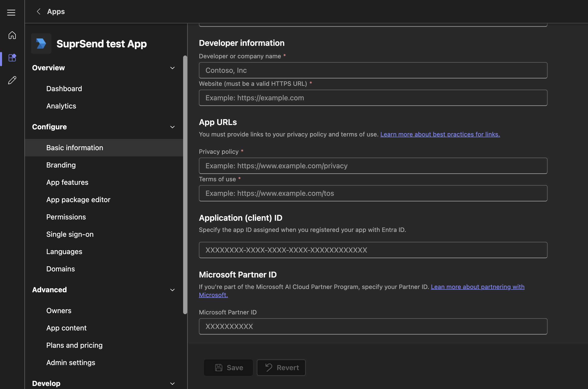The width and height of the screenshot is (588, 389).
Task: Click the Save button
Action: pyautogui.click(x=228, y=368)
